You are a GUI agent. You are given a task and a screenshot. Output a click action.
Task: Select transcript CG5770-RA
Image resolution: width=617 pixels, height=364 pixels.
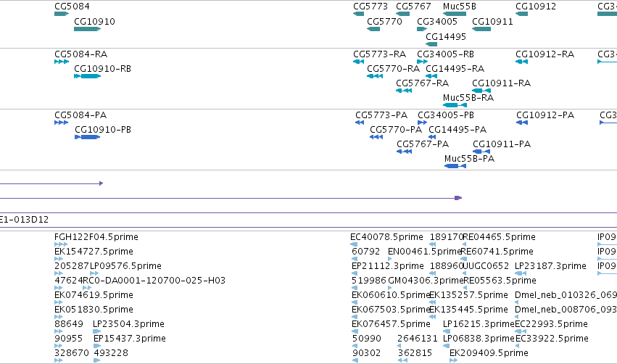pos(375,76)
